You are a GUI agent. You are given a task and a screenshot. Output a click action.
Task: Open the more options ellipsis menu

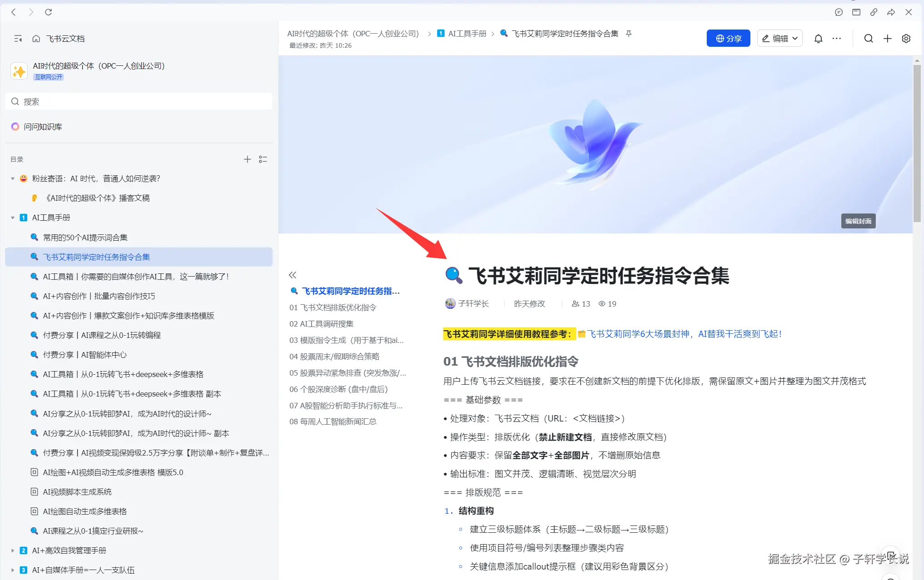837,39
